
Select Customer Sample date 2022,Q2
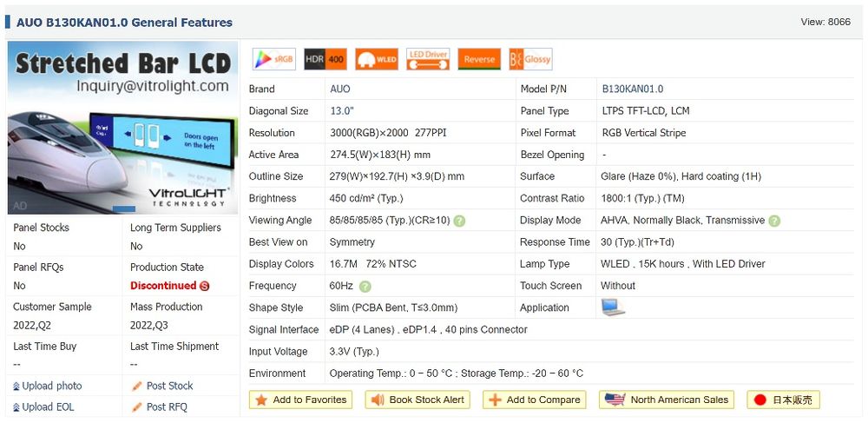pos(32,326)
